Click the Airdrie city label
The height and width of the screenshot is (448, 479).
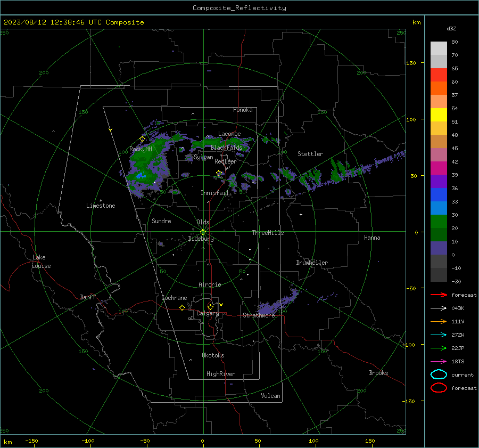210,284
